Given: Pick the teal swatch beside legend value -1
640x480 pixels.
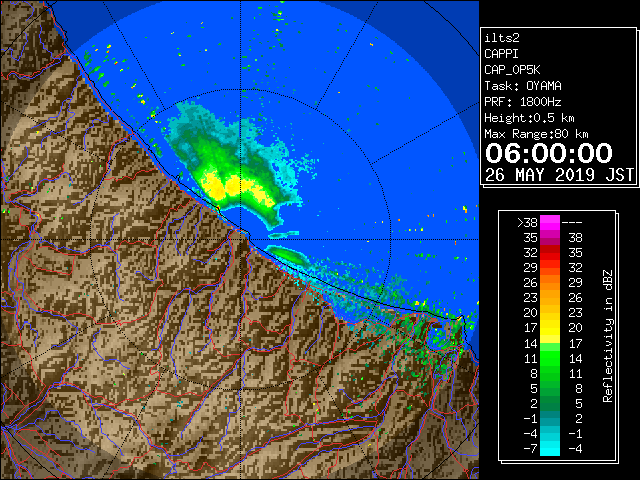Looking at the screenshot, I should (550, 418).
